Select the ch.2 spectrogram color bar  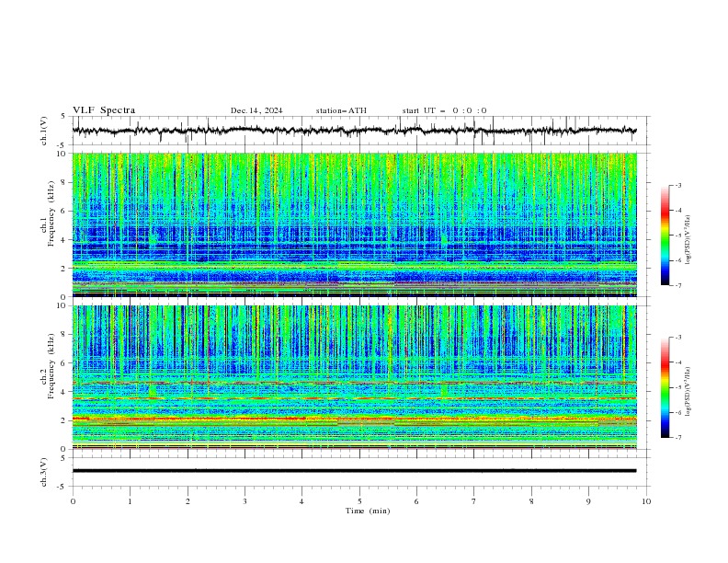click(665, 387)
